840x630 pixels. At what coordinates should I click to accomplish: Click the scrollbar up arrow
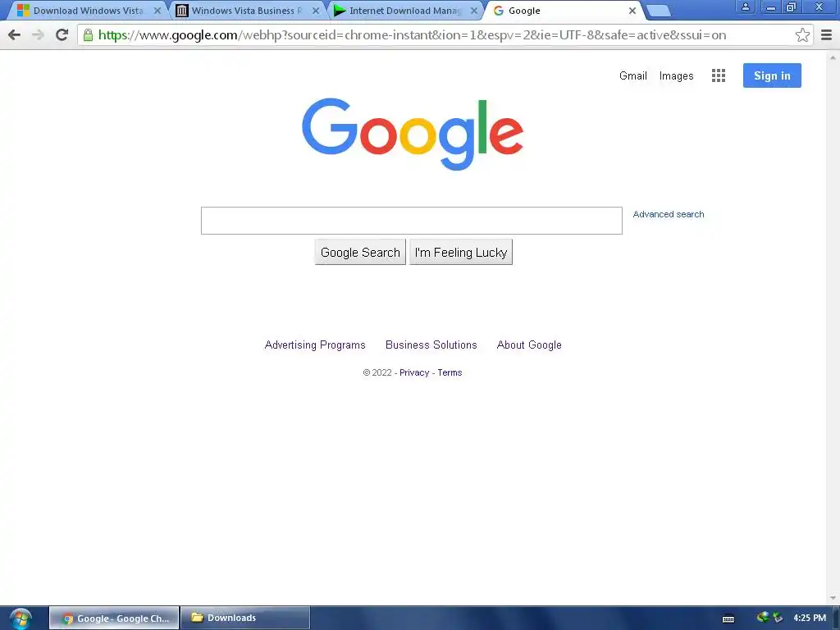tap(833, 57)
